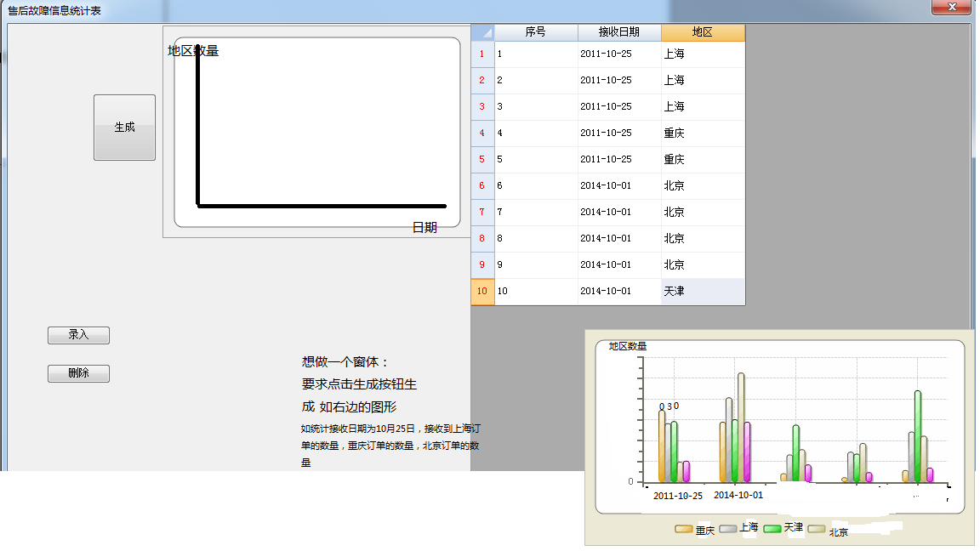The image size is (980, 551).
Task: Click the 删除 button
Action: click(x=78, y=373)
